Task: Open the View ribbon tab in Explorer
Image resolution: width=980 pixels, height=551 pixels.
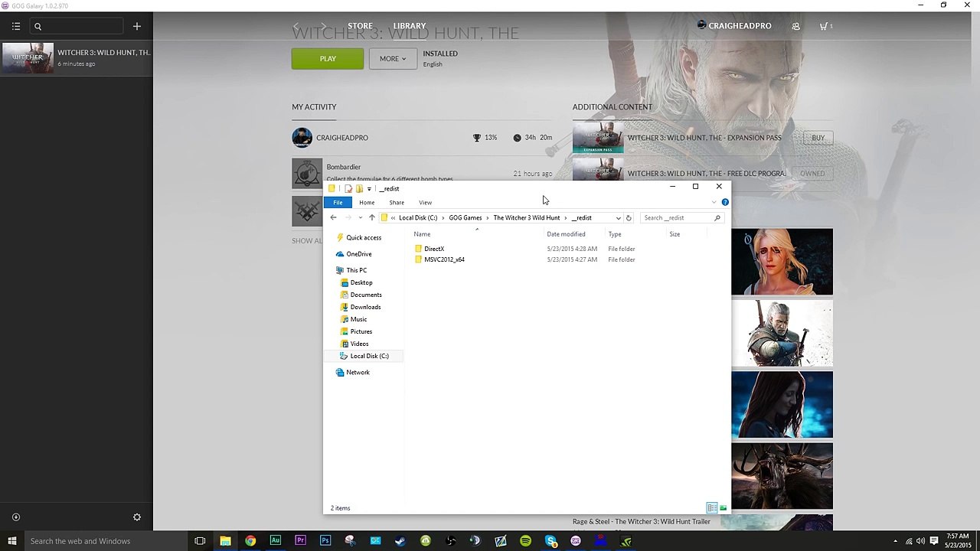Action: (x=426, y=202)
